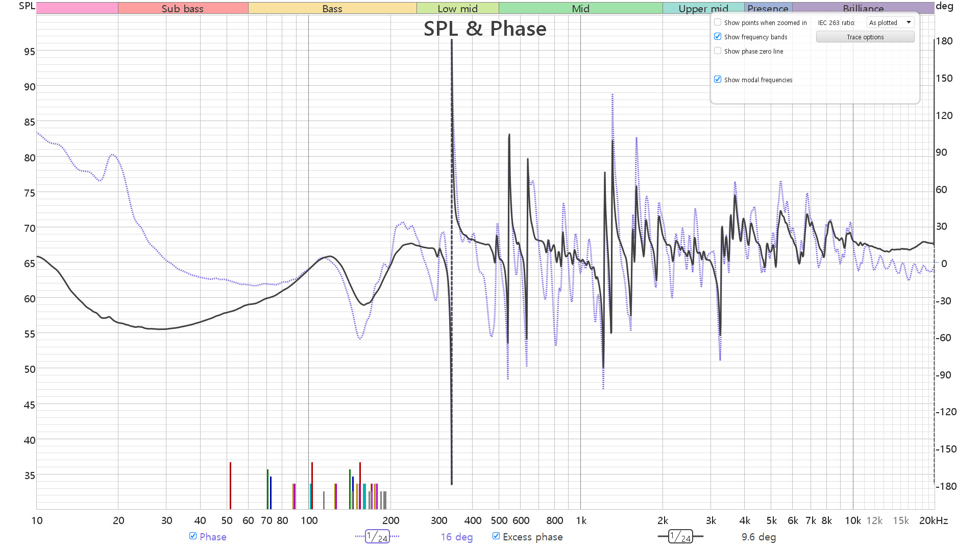Disable Show modal frequencies checkbox
This screenshot has width=980, height=547.
click(x=718, y=80)
